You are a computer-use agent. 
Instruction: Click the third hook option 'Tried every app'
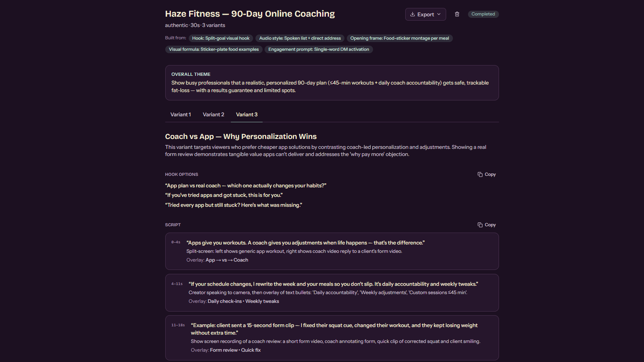point(234,205)
